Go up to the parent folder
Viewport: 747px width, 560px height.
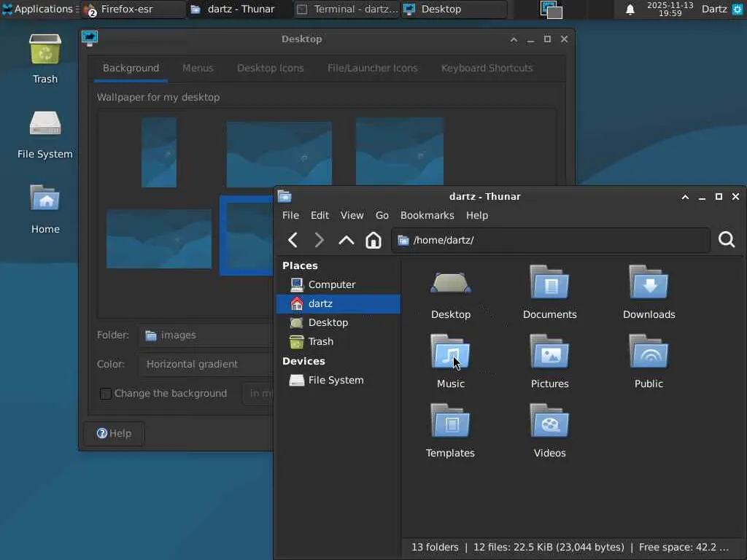346,240
